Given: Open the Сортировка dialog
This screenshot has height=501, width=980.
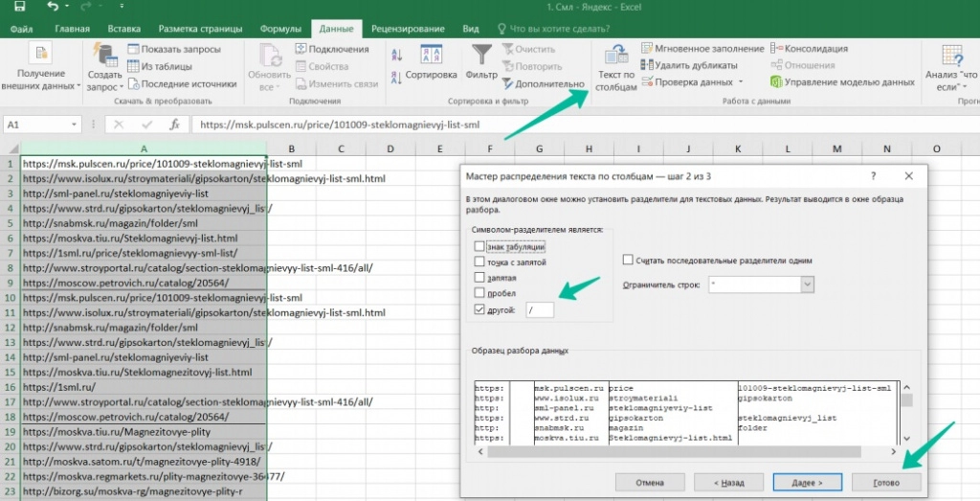Looking at the screenshot, I should tap(432, 62).
